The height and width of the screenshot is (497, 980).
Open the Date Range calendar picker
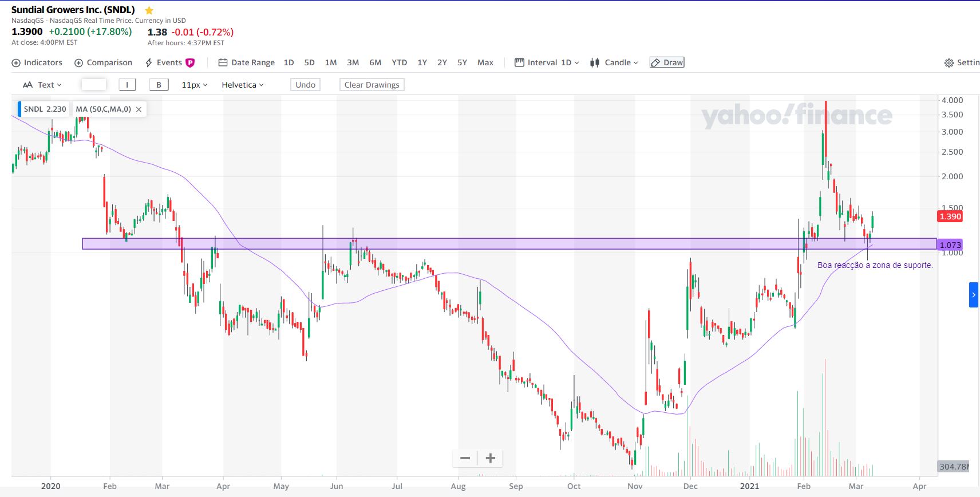247,62
